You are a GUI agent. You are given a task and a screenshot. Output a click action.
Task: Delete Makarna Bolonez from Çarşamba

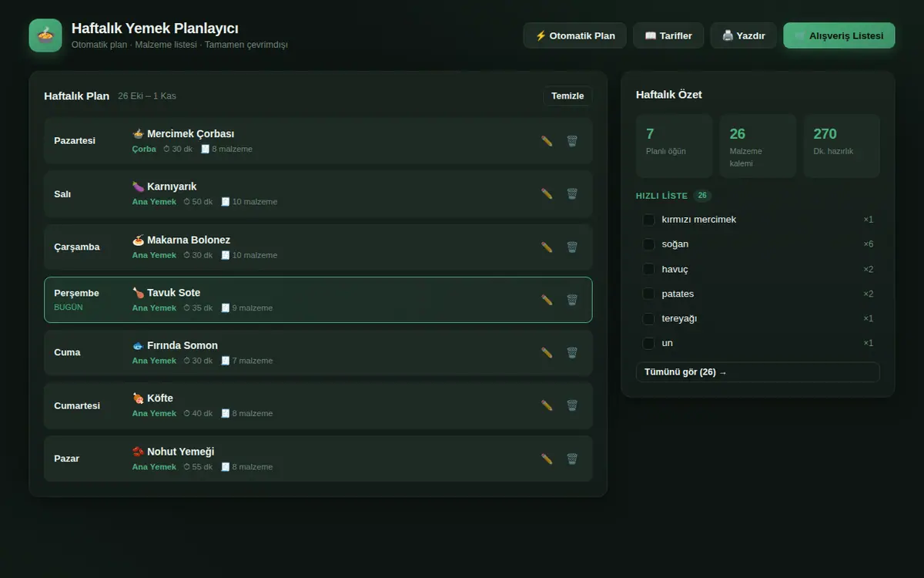point(572,247)
